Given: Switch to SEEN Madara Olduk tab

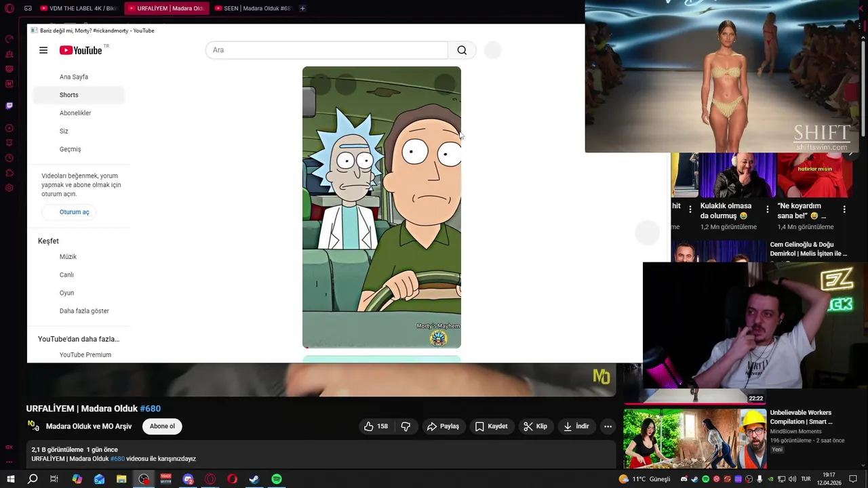Looking at the screenshot, I should [x=252, y=8].
